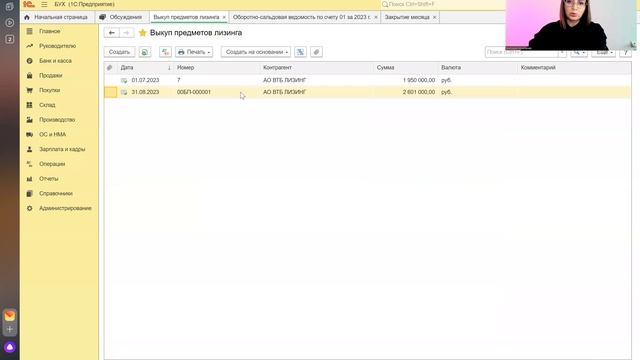This screenshot has width=640, height=360.
Task: Add list to favorites with star
Action: (142, 33)
